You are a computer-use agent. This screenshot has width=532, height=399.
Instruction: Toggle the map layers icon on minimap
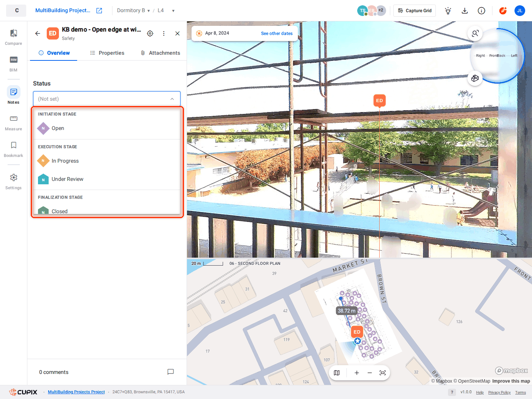337,373
